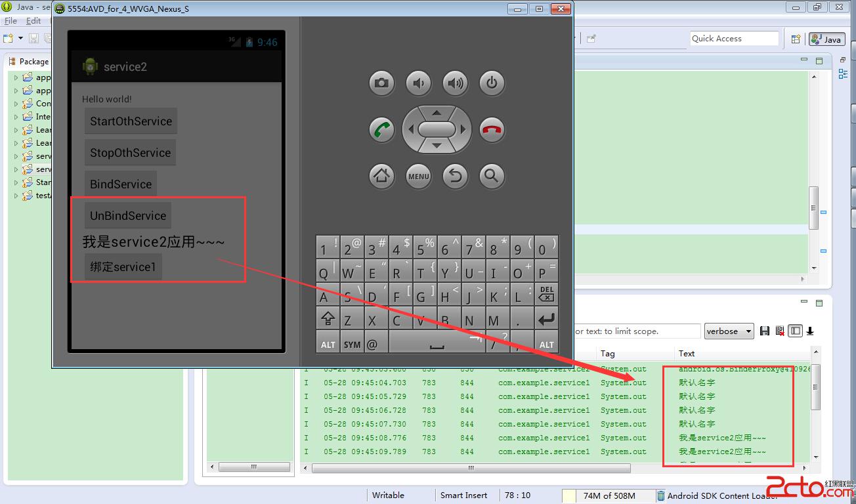Click the right ALT key on emulator keyboard
The height and width of the screenshot is (504, 856).
pos(546,343)
